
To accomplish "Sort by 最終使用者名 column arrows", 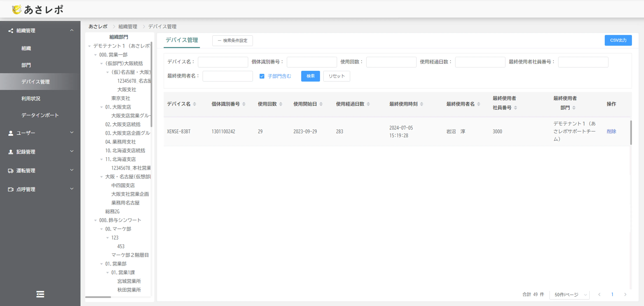I will [x=478, y=104].
